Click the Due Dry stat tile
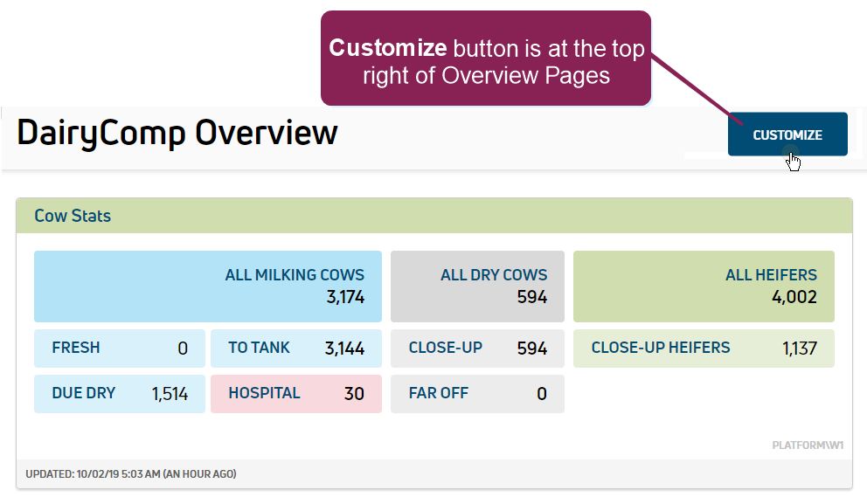This screenshot has height=504, width=867. tap(119, 393)
